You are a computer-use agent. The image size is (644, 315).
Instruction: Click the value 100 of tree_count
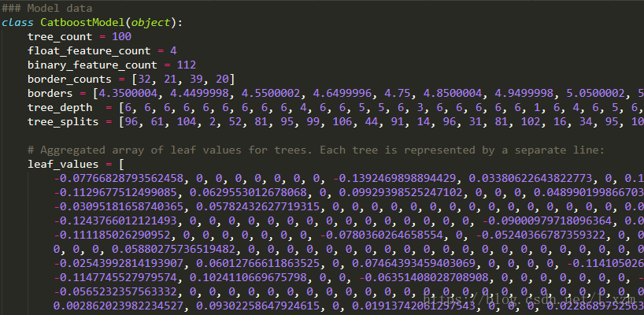point(121,36)
